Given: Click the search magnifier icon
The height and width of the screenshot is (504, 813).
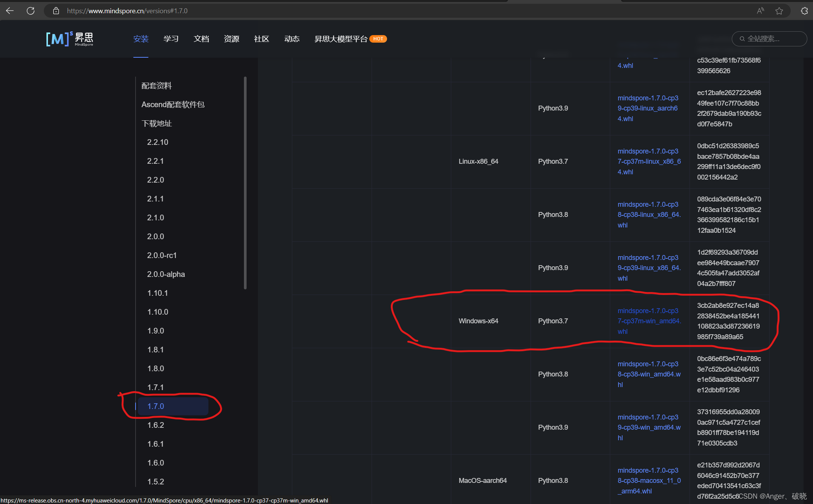Looking at the screenshot, I should coord(742,39).
